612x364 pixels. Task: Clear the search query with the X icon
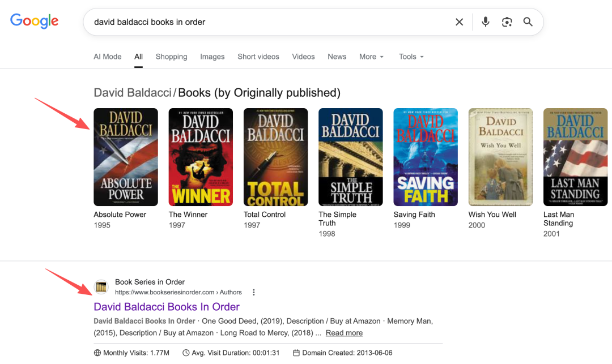tap(460, 22)
